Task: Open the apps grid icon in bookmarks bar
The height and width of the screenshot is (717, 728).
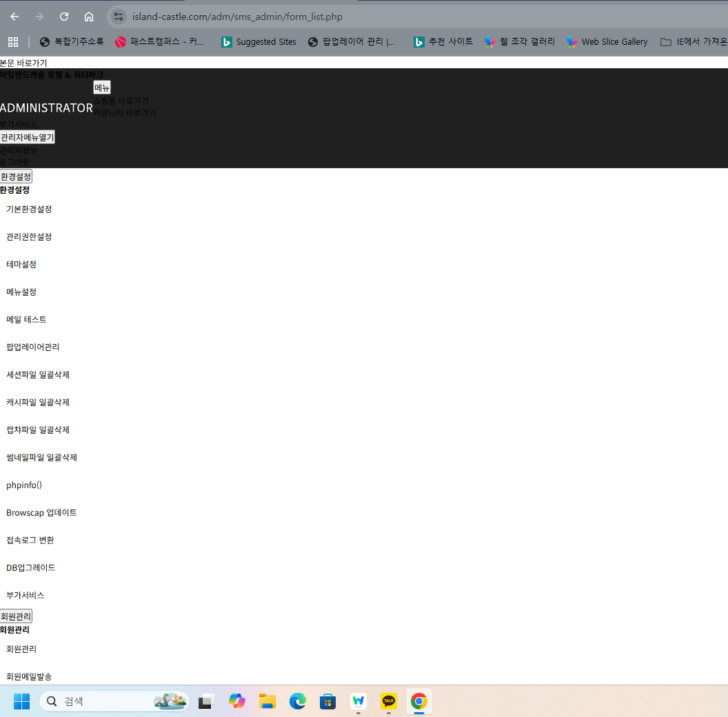Action: pyautogui.click(x=13, y=42)
